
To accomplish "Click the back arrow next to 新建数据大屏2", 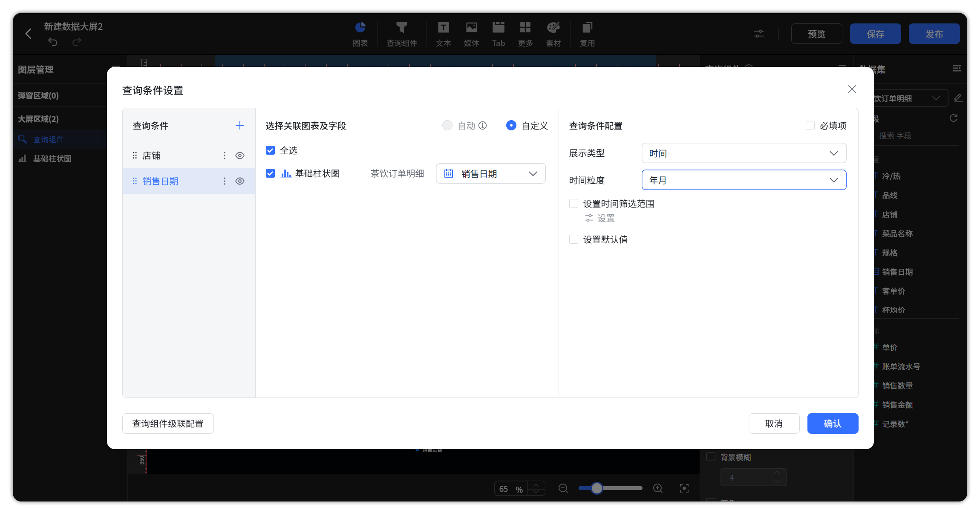I will 28,34.
